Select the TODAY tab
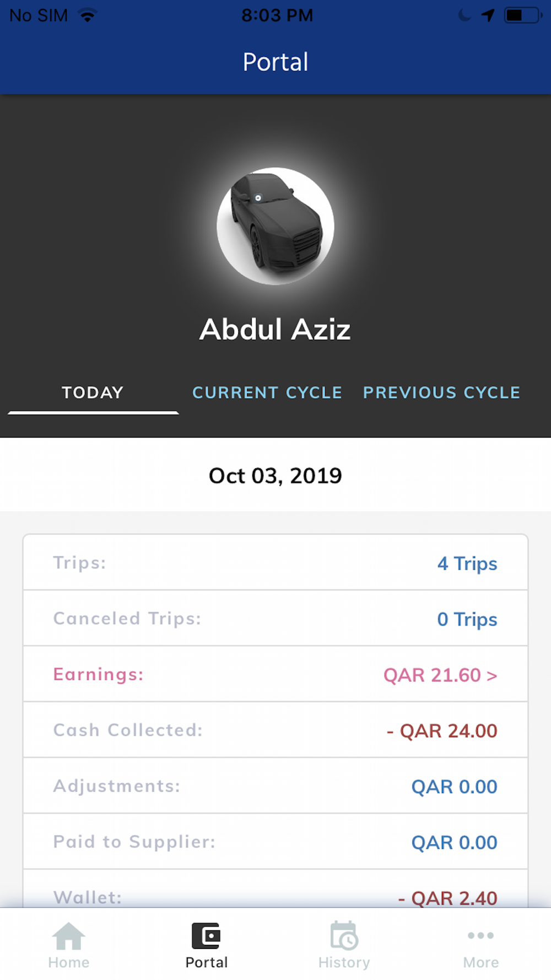Screen dimensions: 551x980 (93, 392)
